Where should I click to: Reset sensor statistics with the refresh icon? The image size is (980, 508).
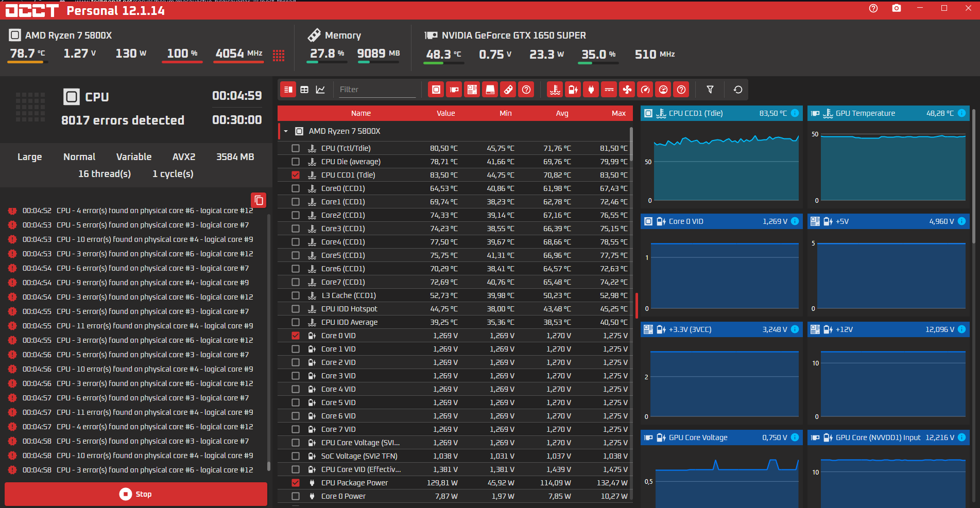pyautogui.click(x=738, y=90)
